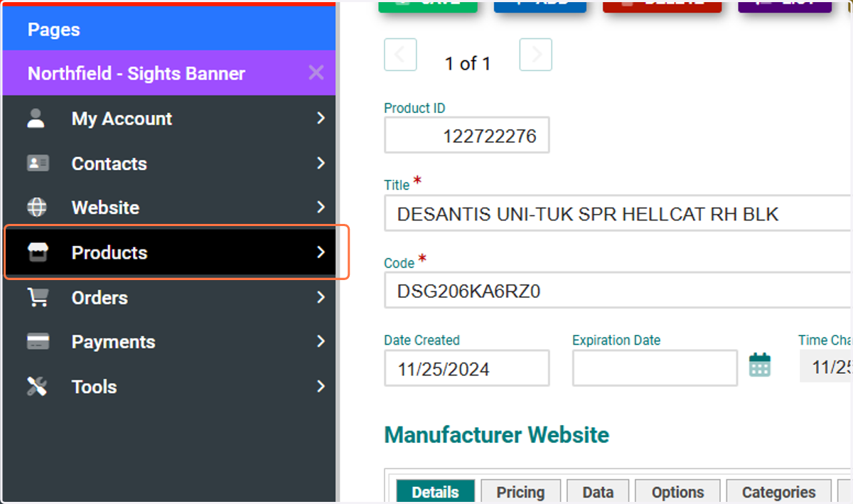This screenshot has width=853, height=504.
Task: Click the Products storefront icon
Action: (x=37, y=252)
